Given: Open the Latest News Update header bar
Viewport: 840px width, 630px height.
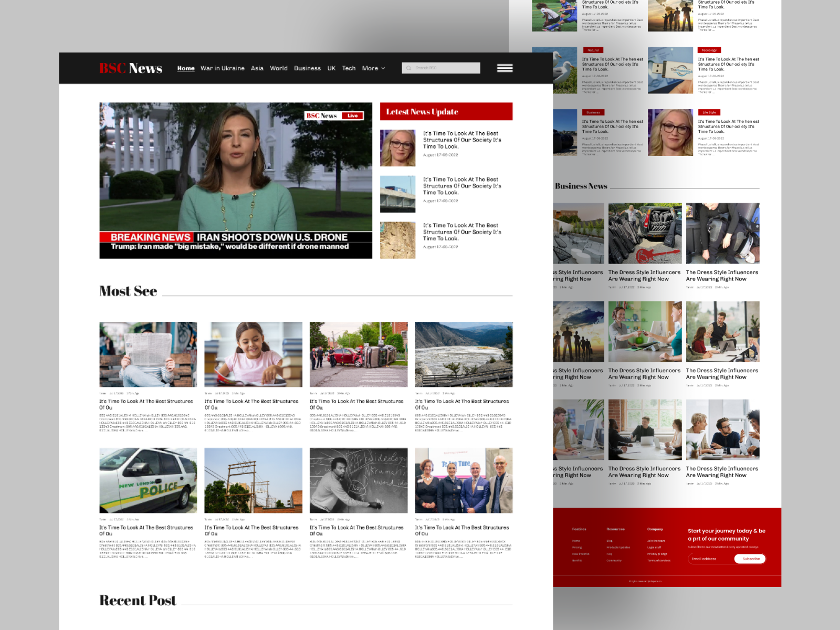Looking at the screenshot, I should (x=447, y=111).
